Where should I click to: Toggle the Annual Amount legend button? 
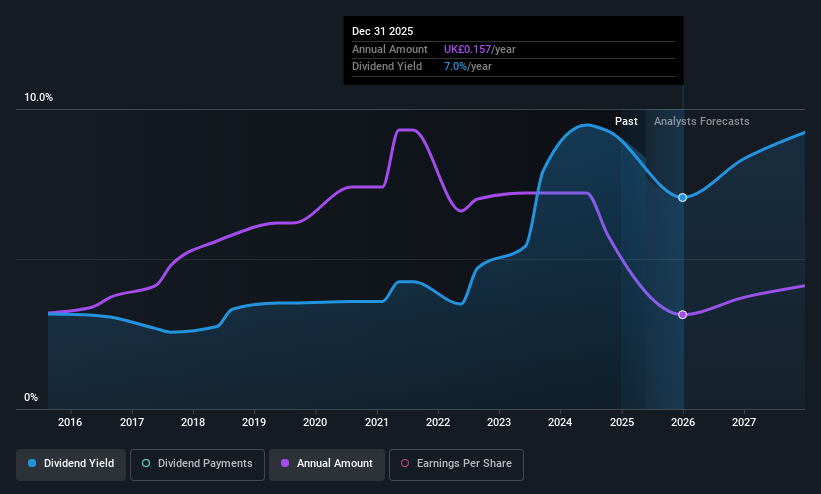pos(327,464)
